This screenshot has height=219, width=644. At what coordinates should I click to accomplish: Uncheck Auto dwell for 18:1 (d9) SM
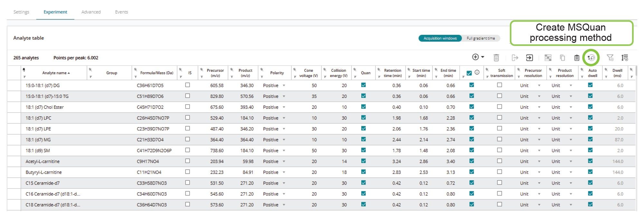(590, 150)
